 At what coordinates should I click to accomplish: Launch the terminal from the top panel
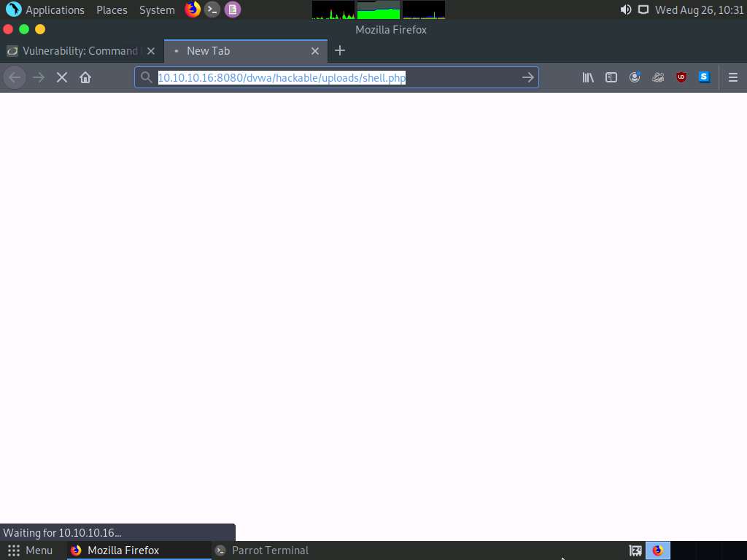[212, 9]
